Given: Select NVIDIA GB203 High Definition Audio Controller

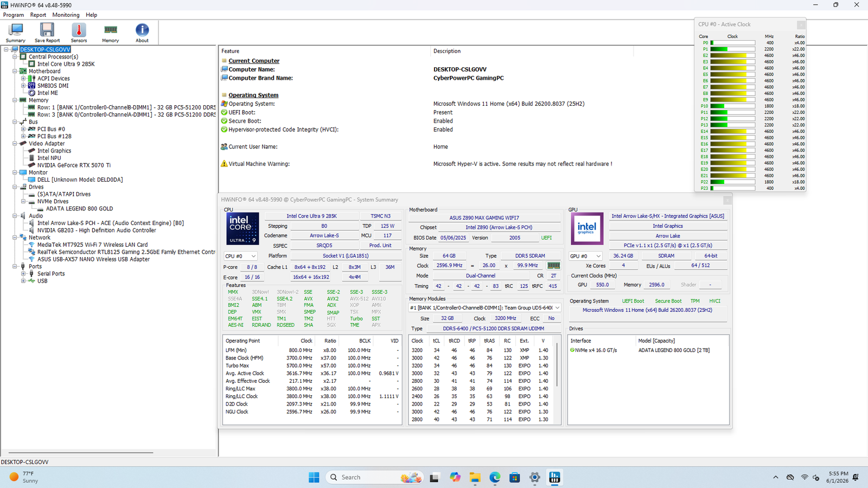Looking at the screenshot, I should 97,230.
